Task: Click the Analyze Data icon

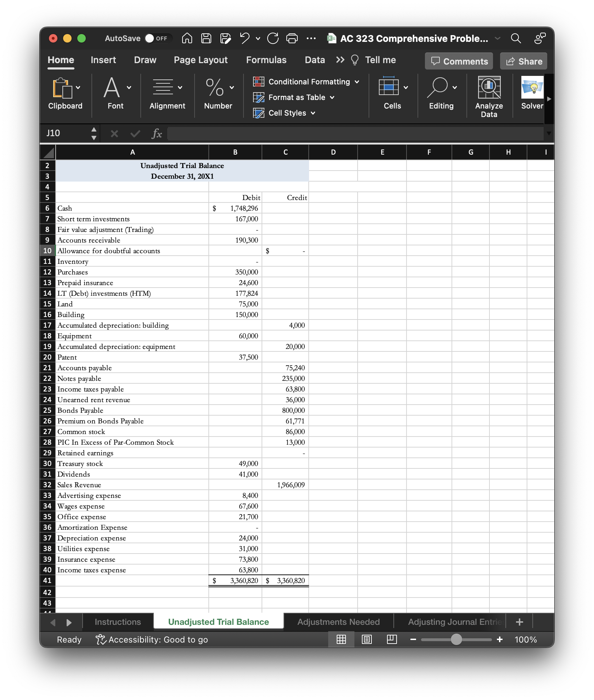Action: (489, 97)
